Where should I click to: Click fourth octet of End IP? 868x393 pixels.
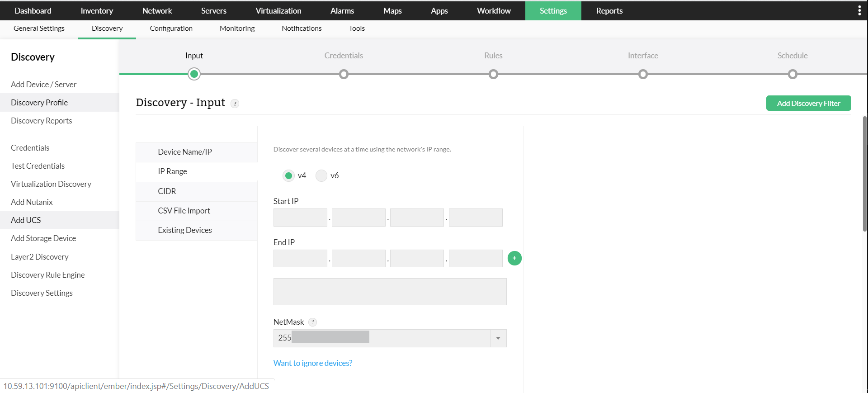[476, 259]
